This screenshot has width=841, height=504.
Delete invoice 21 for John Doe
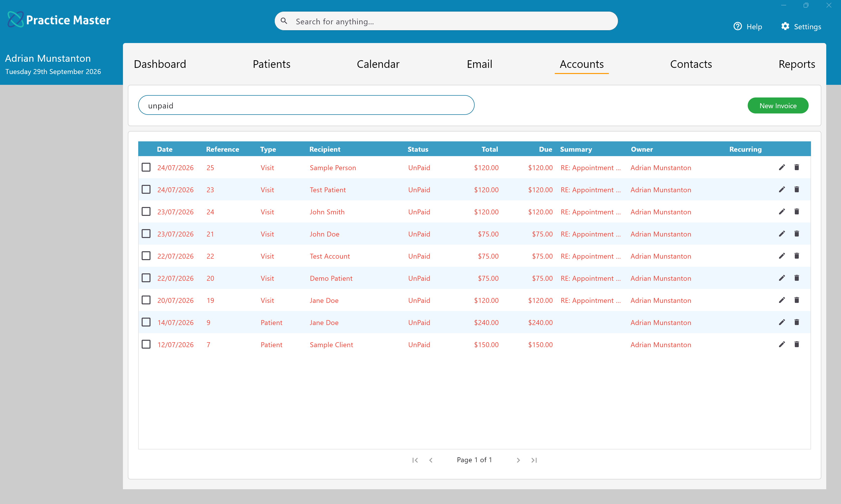point(796,234)
